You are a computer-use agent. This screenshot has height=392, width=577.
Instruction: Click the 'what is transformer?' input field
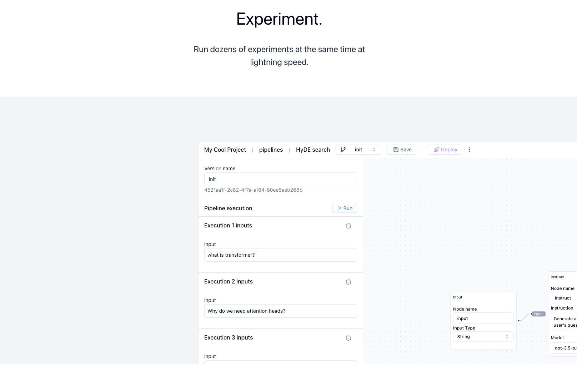point(280,255)
